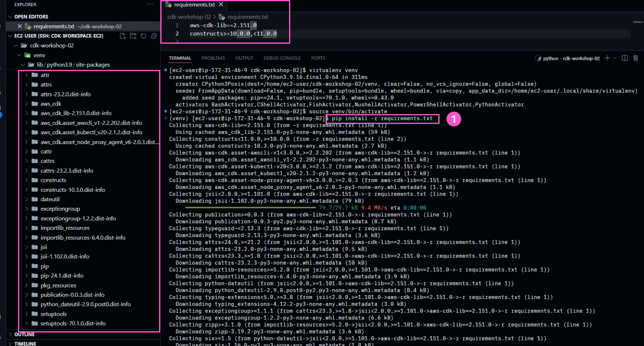Open setuptools-70.1.0.dist-info folder
Viewport: 644px width, 346px height.
(x=73, y=324)
